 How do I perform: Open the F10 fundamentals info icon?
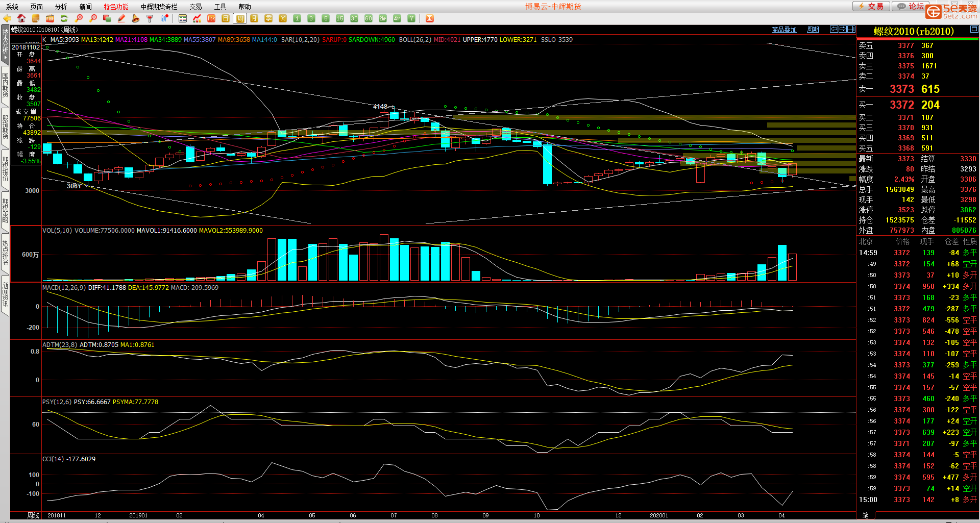click(50, 18)
